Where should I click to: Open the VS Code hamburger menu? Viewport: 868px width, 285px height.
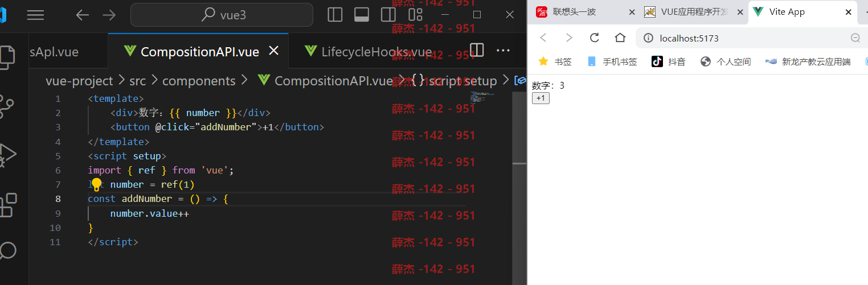point(35,15)
